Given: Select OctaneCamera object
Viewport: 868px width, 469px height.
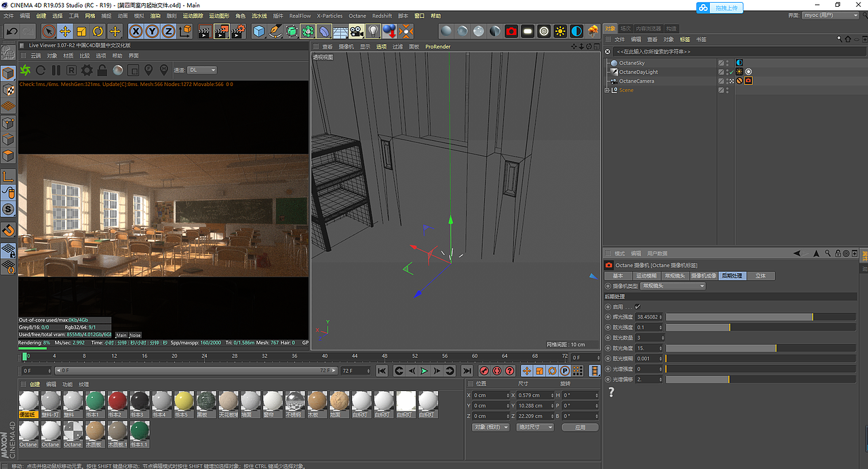Looking at the screenshot, I should (636, 81).
